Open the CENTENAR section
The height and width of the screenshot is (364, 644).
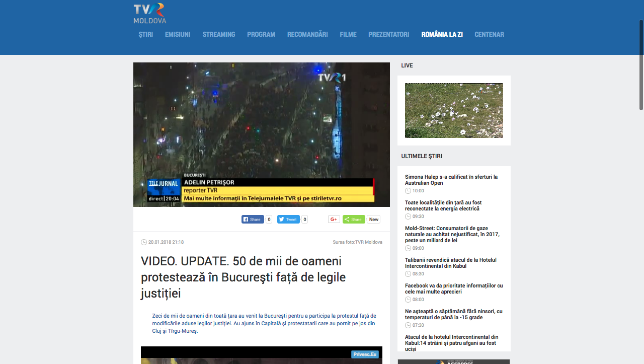tap(490, 35)
